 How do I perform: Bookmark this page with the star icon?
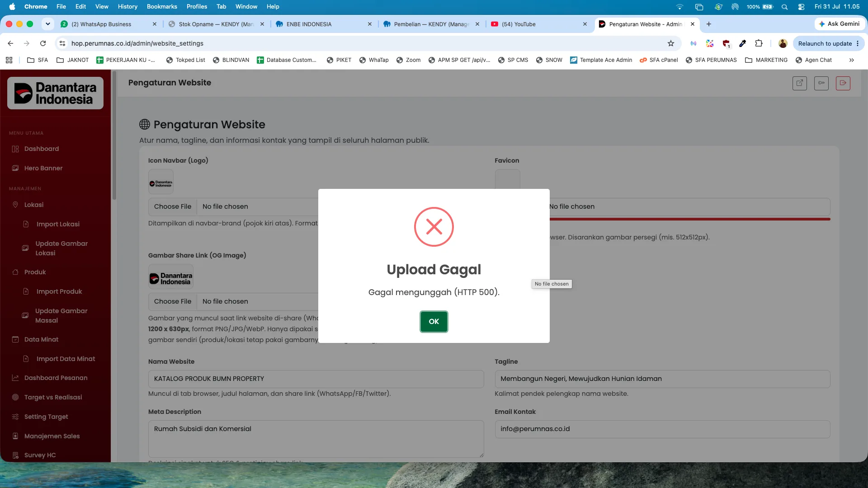(671, 43)
